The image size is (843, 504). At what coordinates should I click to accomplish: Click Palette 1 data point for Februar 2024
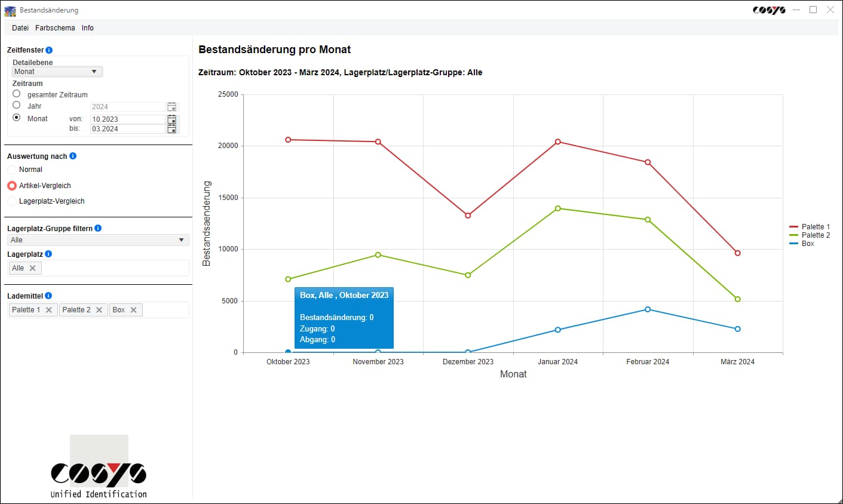point(648,162)
